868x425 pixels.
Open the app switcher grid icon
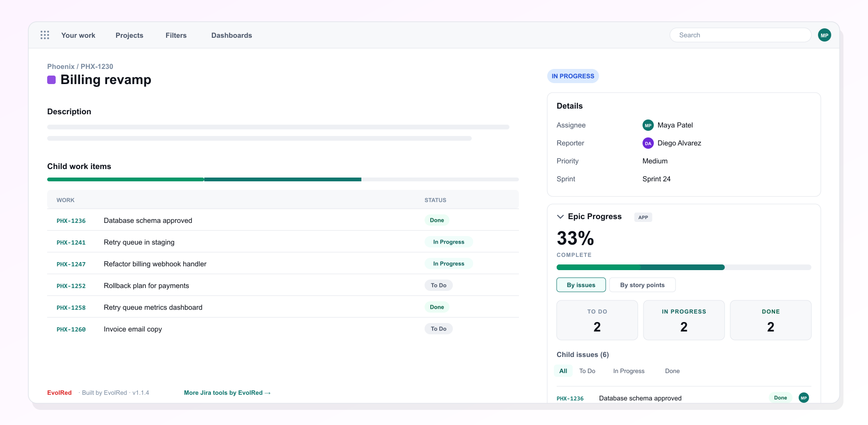[x=45, y=35]
